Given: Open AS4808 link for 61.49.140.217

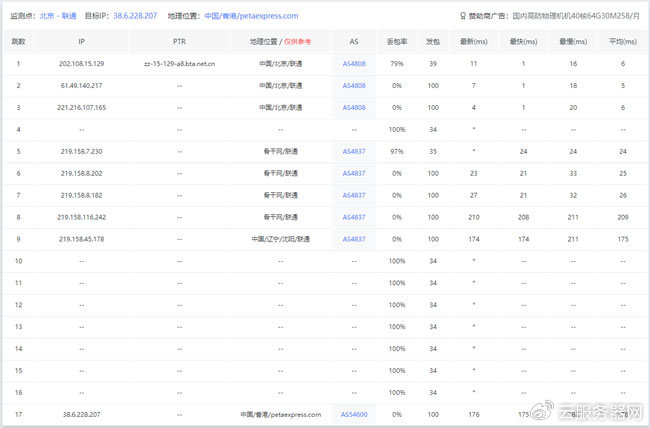Looking at the screenshot, I should click(x=354, y=86).
